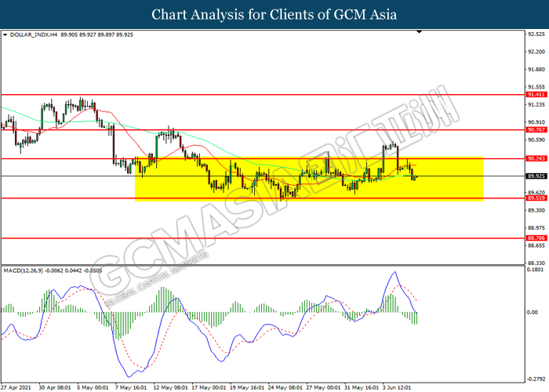This screenshot has width=549, height=392.
Task: Click the 5 May 00:01 date label
Action: pyautogui.click(x=93, y=388)
